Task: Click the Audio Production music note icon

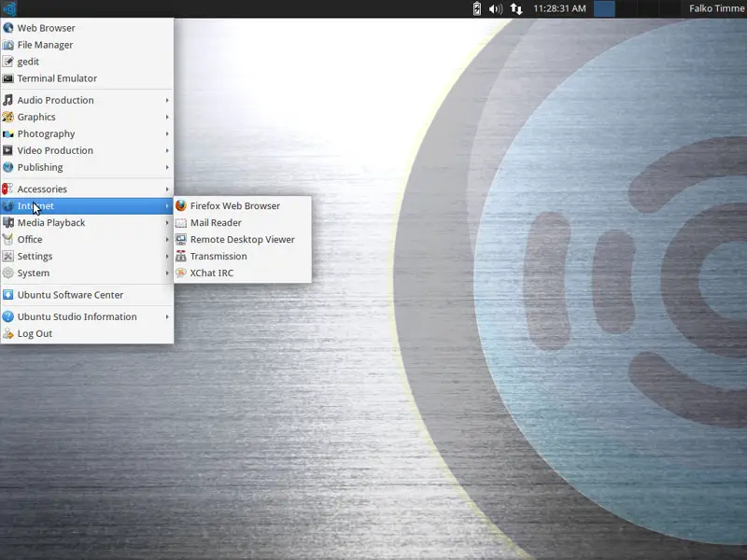Action: point(8,100)
